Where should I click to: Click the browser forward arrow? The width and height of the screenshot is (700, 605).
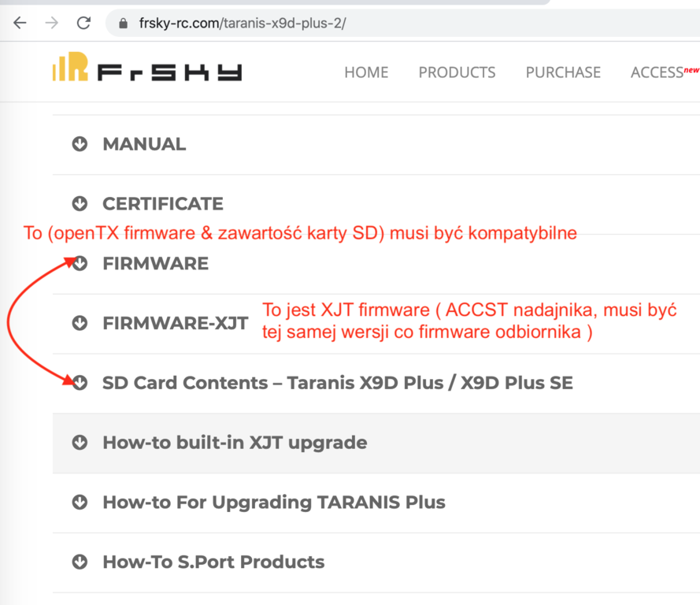tap(52, 23)
